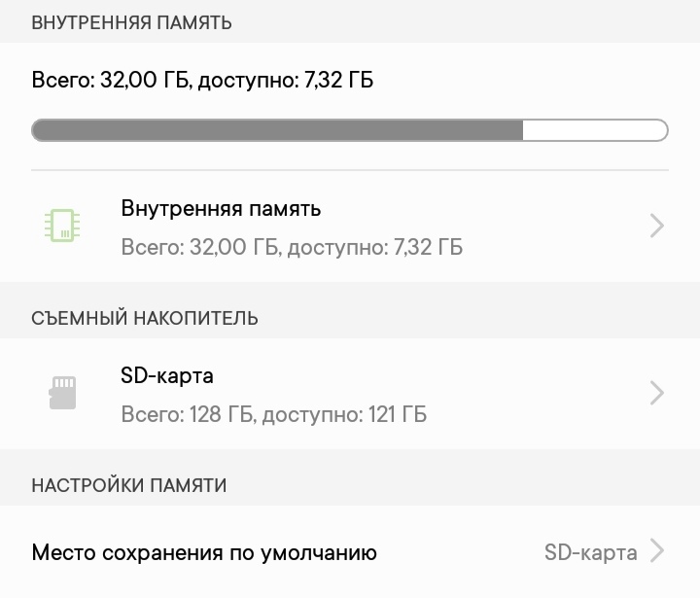Open SD-карта details via its chevron
Viewport: 700px width, 598px height.
point(657,393)
